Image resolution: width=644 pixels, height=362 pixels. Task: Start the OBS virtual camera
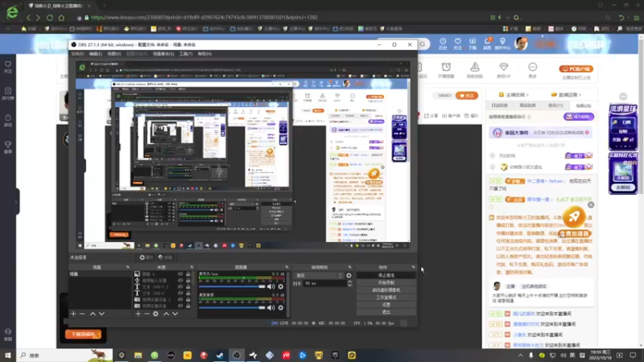point(386,290)
